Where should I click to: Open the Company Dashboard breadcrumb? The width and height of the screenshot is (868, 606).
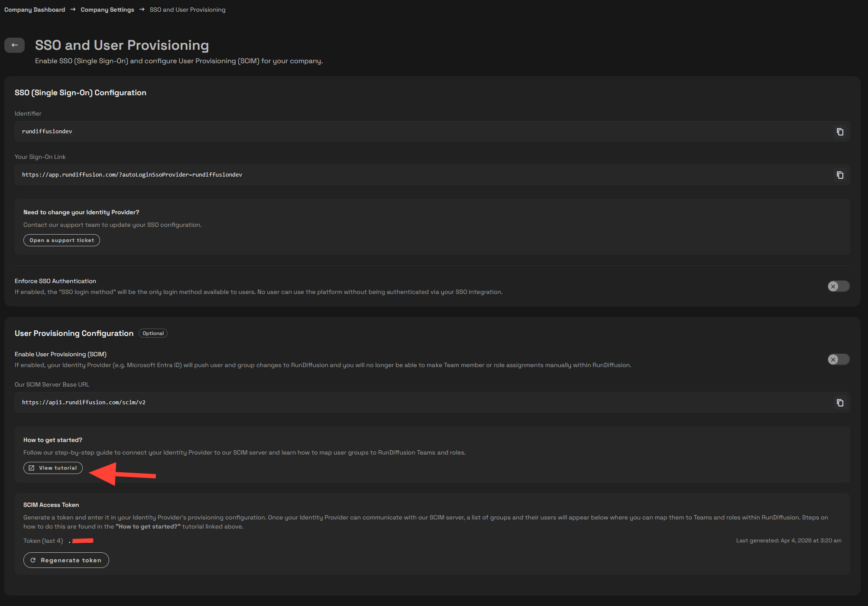point(34,9)
